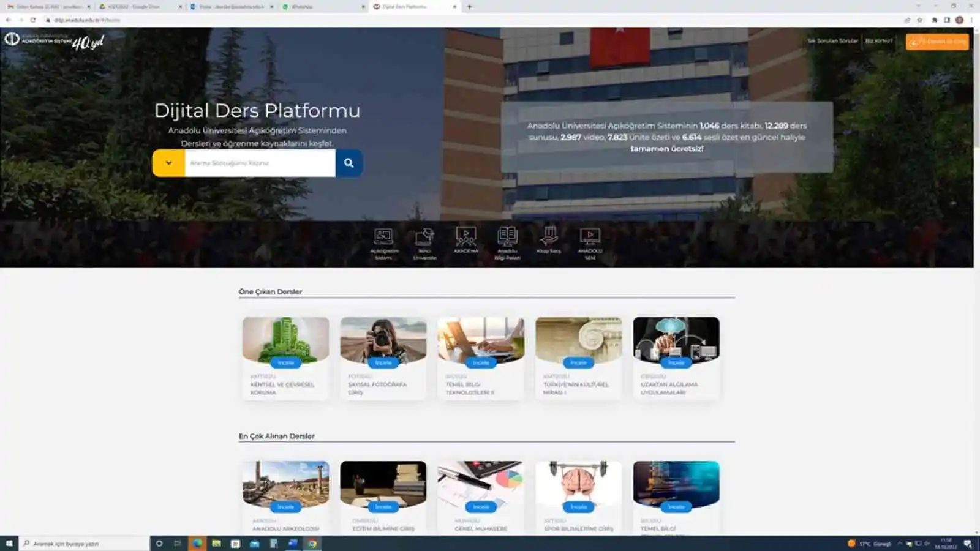Click the share page icon in address bar
This screenshot has height=551, width=980.
click(x=907, y=20)
